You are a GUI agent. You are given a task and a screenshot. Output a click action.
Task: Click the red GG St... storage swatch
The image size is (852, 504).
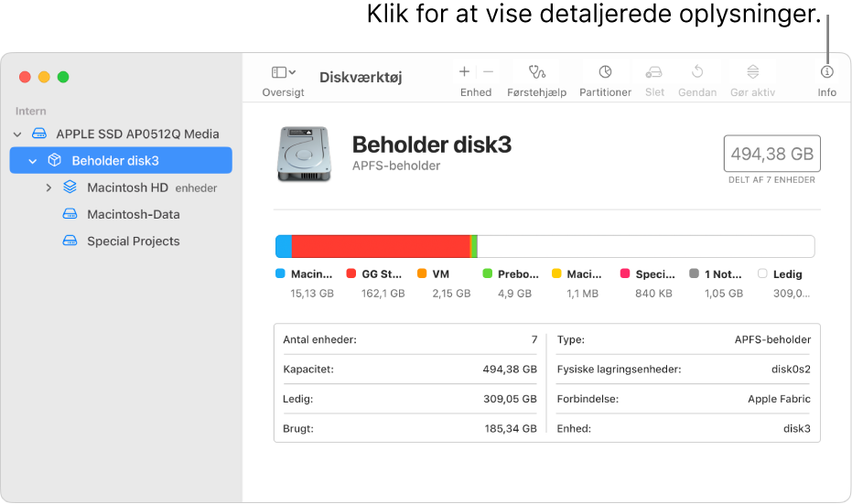click(351, 273)
